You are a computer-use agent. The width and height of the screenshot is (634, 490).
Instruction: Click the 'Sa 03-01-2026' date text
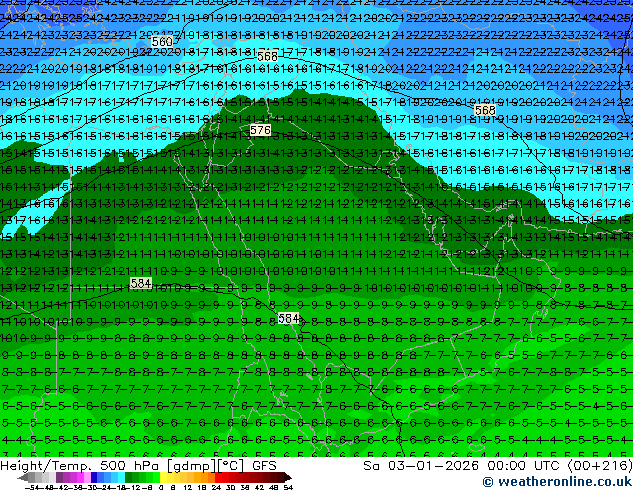click(421, 466)
